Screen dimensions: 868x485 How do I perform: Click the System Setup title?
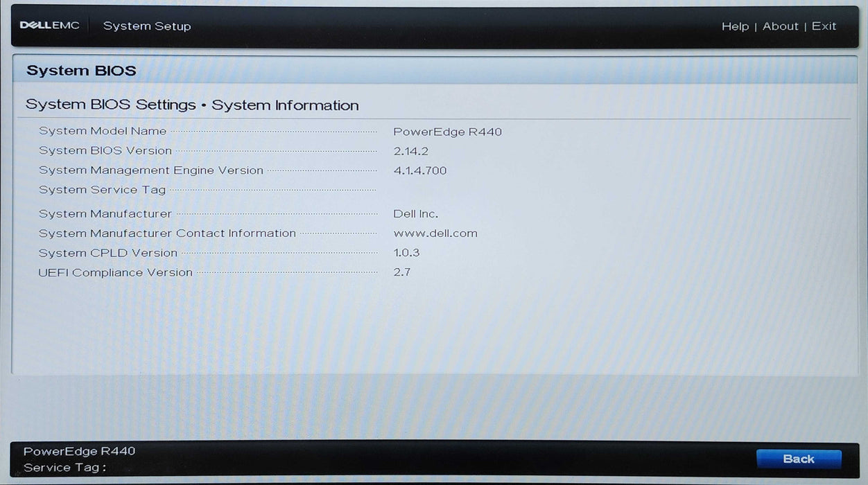point(147,26)
